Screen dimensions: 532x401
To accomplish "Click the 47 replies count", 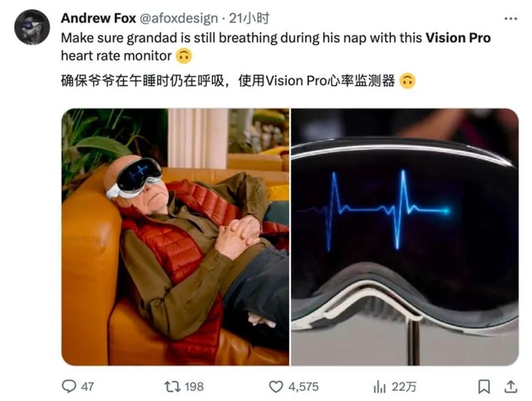I will tap(87, 386).
